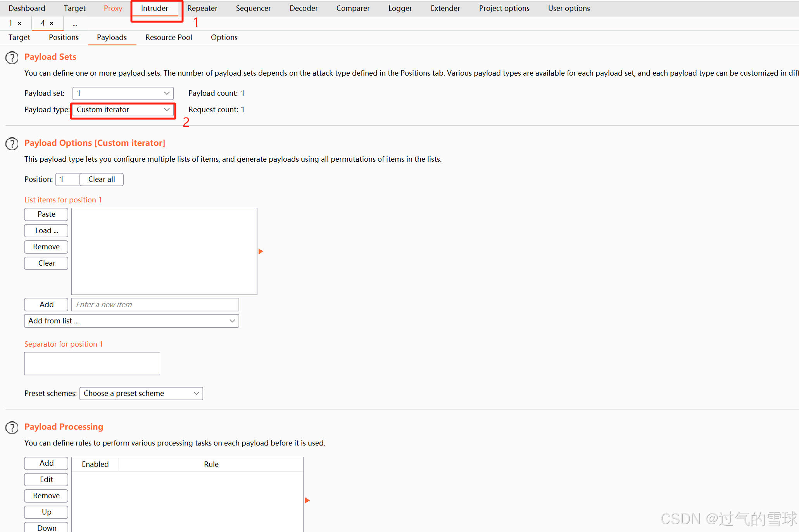Expand Payload type Custom iterator dropdown
The width and height of the screenshot is (799, 532).
[x=123, y=110]
